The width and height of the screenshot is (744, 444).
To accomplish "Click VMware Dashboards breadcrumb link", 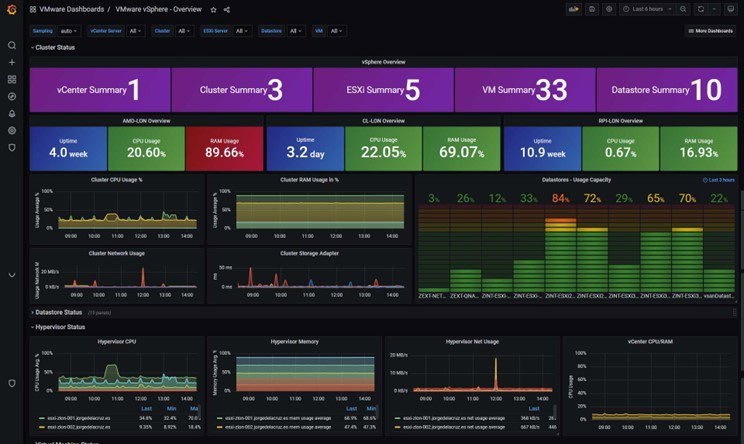I will coord(72,9).
